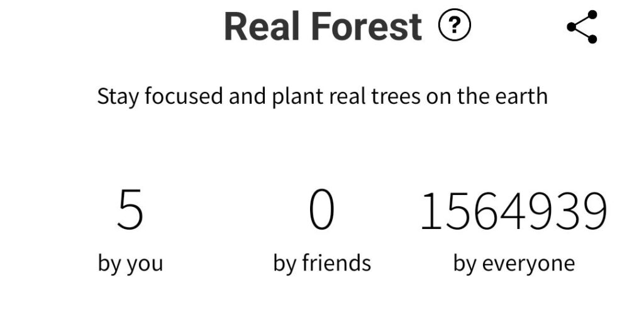The image size is (644, 322).
Task: Tap the share icon at top right
Action: click(x=582, y=26)
